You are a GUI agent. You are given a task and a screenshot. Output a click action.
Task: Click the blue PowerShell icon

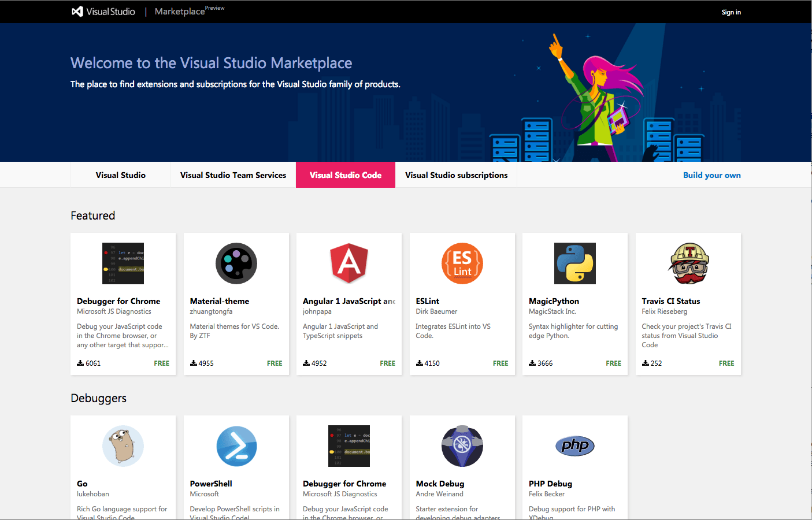click(236, 446)
